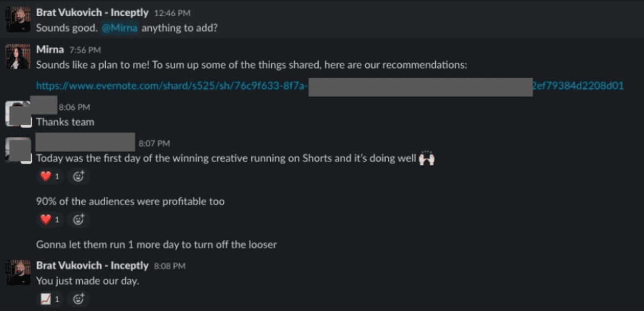
Task: Toggle heart reaction on winning creative message
Action: click(50, 176)
